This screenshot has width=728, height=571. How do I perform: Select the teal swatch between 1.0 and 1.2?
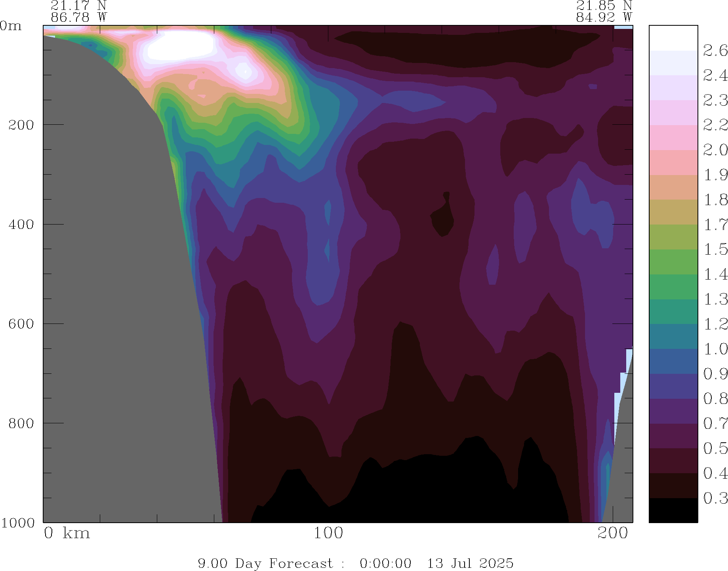coord(673,337)
